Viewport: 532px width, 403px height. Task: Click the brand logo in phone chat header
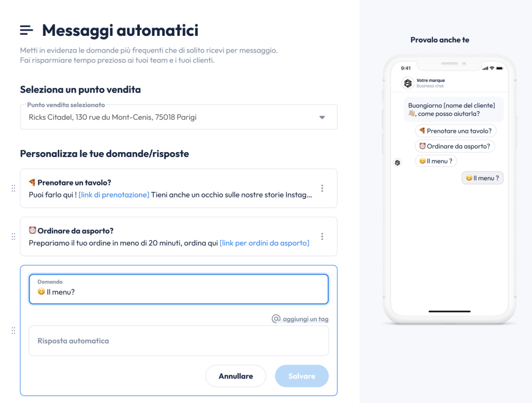pyautogui.click(x=407, y=83)
